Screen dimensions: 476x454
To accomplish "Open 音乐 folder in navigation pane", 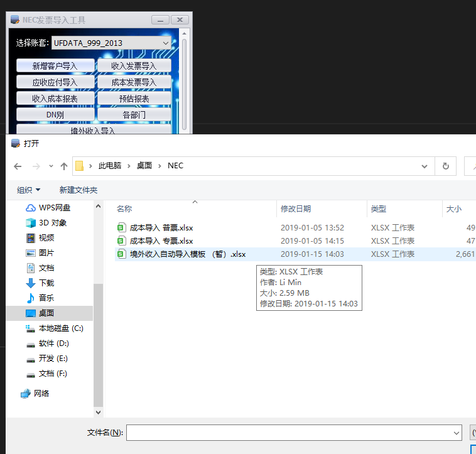I will pos(40,298).
